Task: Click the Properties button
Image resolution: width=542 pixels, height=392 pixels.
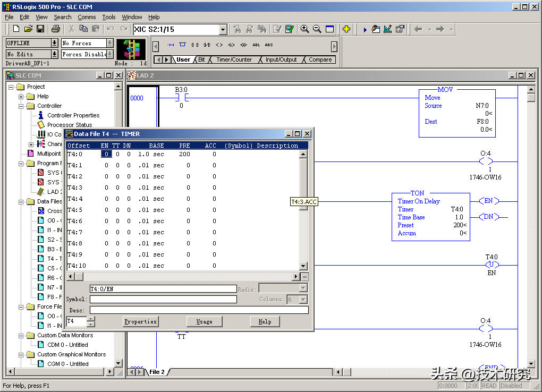Action: pos(140,321)
